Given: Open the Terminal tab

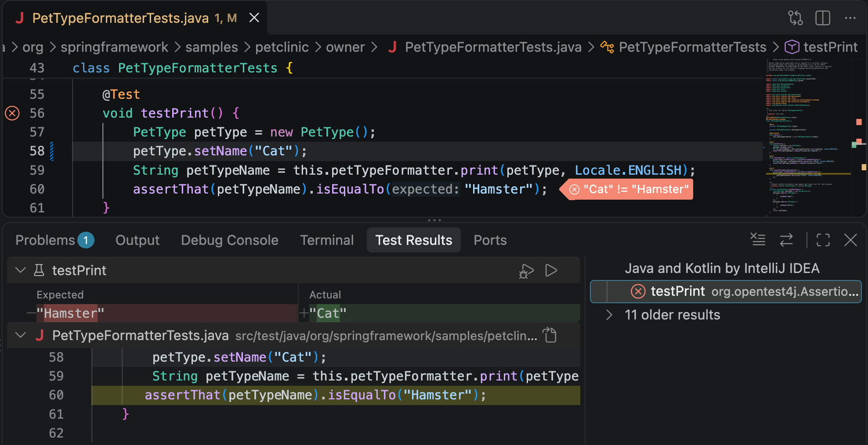Looking at the screenshot, I should point(327,240).
